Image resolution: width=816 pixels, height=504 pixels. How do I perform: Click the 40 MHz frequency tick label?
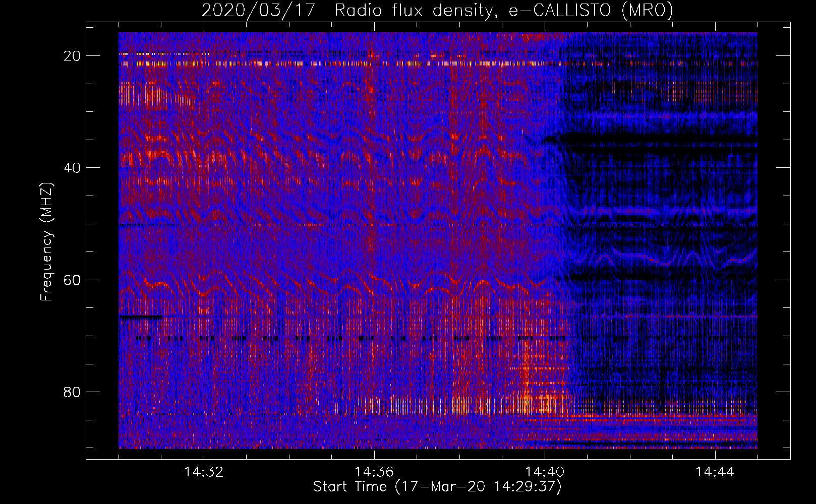click(73, 168)
